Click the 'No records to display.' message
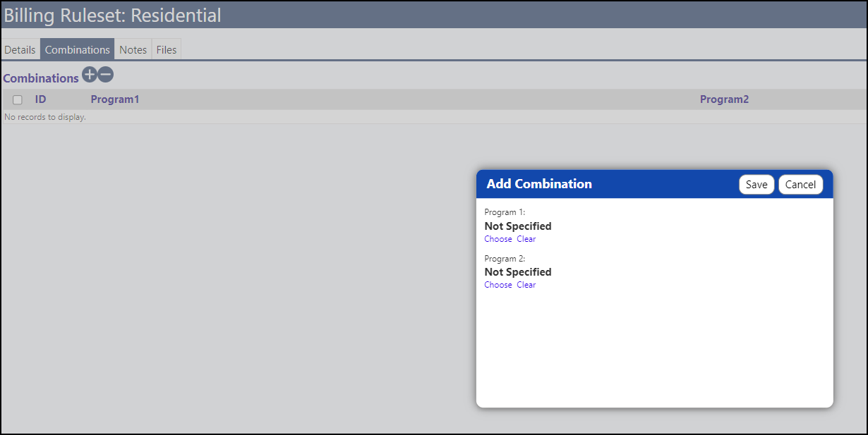868x435 pixels. (45, 117)
